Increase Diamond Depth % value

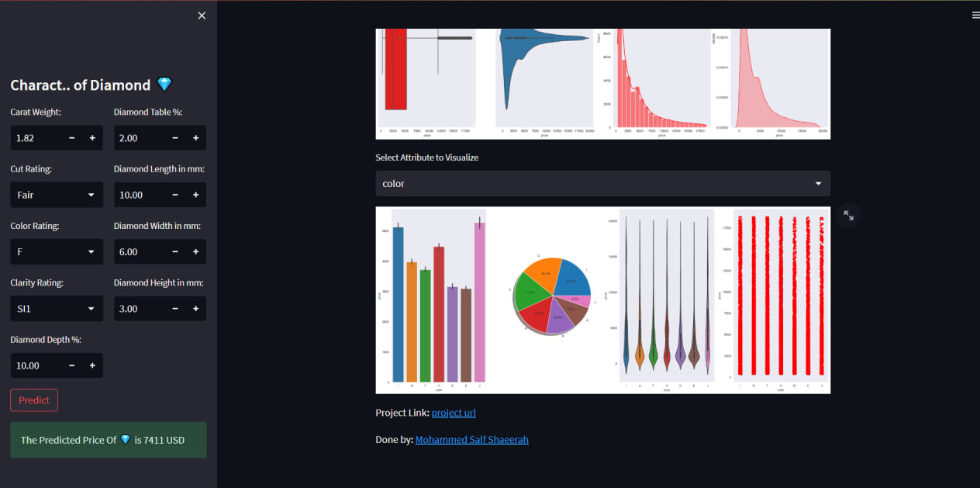[x=93, y=365]
